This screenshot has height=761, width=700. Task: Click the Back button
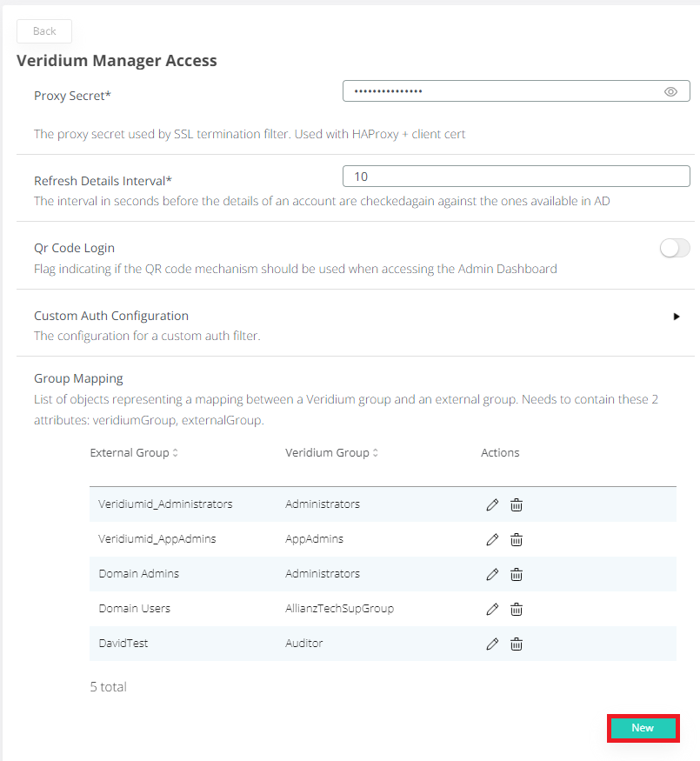[44, 31]
